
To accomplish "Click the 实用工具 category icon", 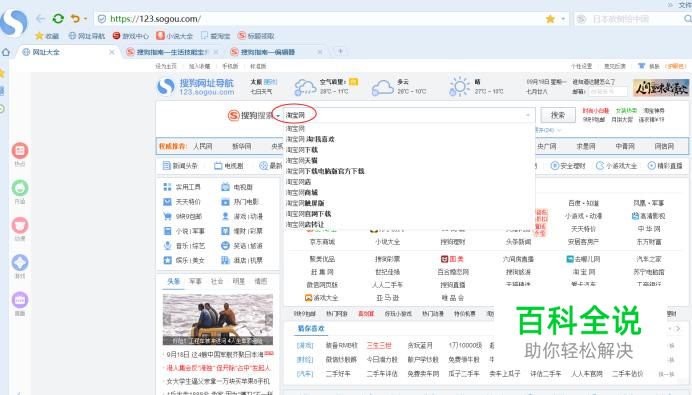I will coord(167,187).
